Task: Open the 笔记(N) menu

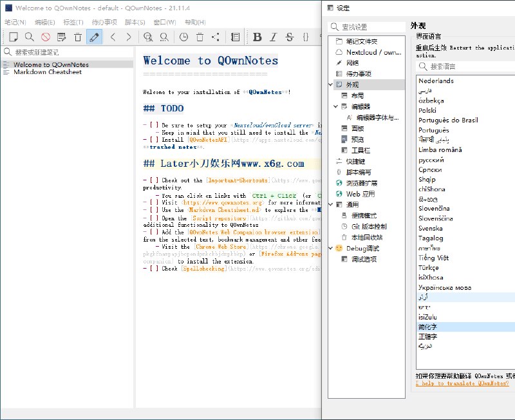Action: pyautogui.click(x=12, y=20)
